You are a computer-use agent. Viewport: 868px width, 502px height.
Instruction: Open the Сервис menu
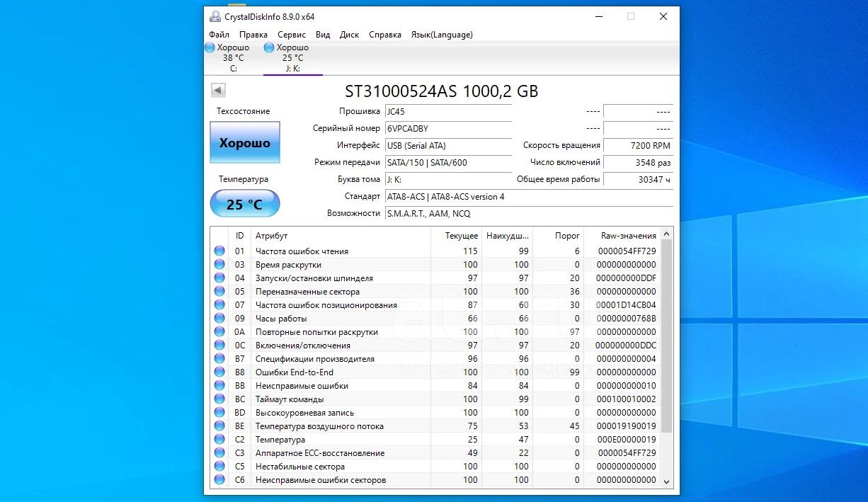[292, 35]
